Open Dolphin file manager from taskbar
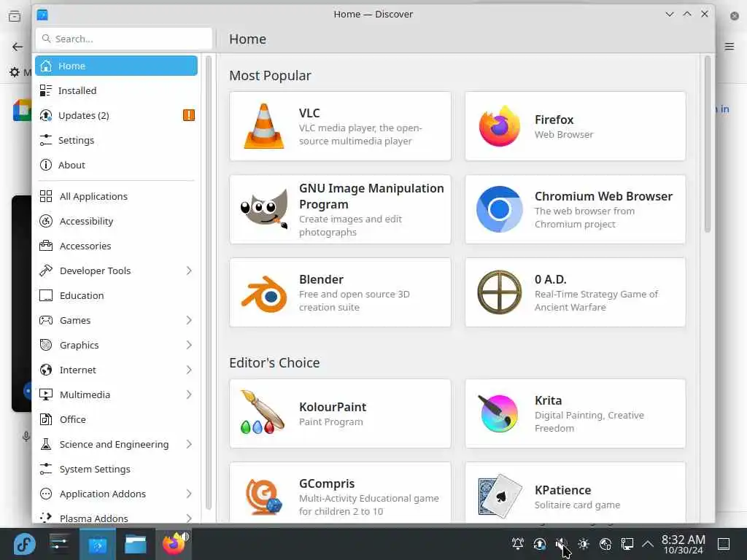The image size is (747, 560). pyautogui.click(x=136, y=544)
